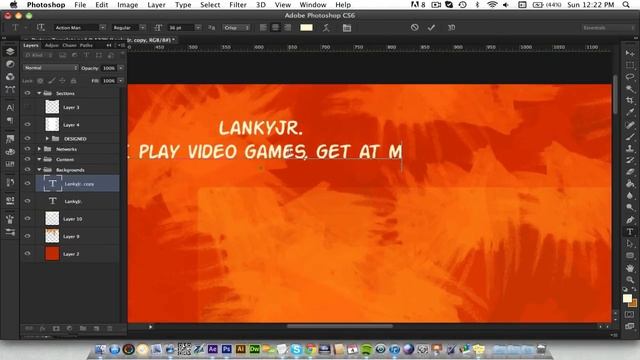The image size is (640, 360).
Task: Select the Pen tool
Action: (x=630, y=220)
